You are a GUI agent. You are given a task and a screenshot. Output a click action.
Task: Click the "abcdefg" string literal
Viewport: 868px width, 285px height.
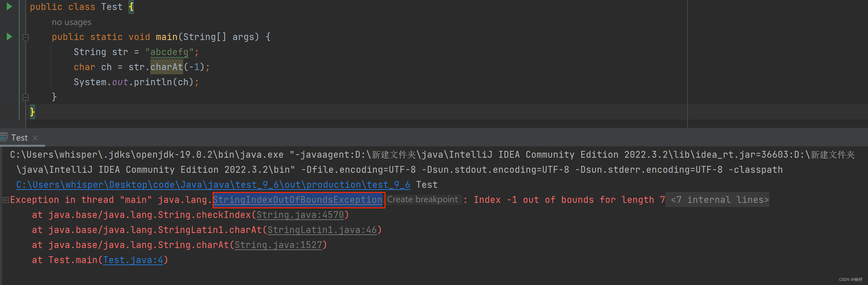169,52
